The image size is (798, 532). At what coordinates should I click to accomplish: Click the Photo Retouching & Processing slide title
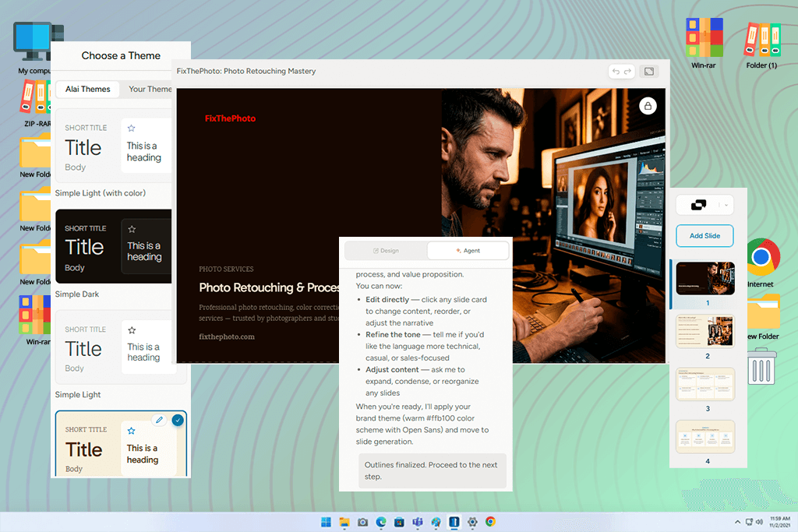pyautogui.click(x=269, y=288)
